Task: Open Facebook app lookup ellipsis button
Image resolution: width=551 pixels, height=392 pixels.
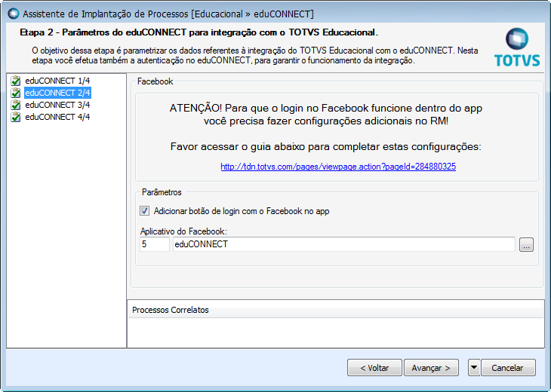Action: point(526,244)
